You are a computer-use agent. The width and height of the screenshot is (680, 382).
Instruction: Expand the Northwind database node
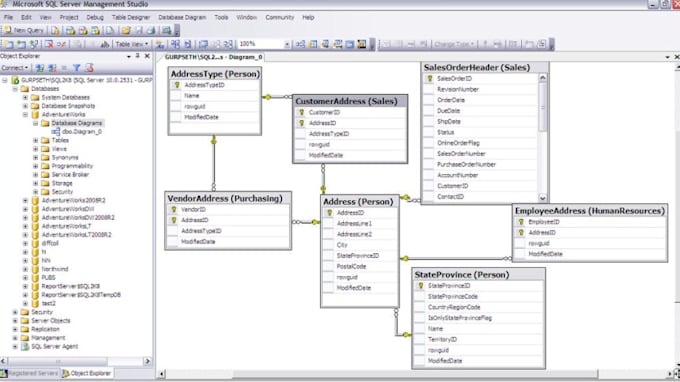click(x=25, y=269)
